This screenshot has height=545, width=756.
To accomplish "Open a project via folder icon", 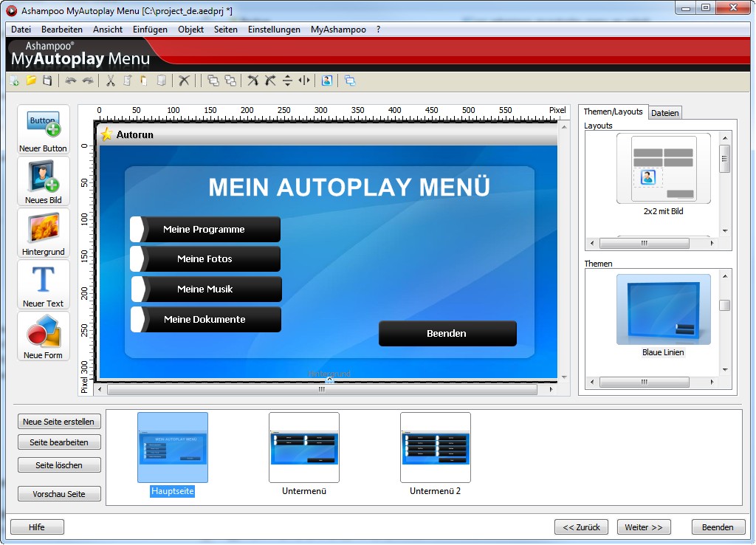I will click(x=31, y=80).
